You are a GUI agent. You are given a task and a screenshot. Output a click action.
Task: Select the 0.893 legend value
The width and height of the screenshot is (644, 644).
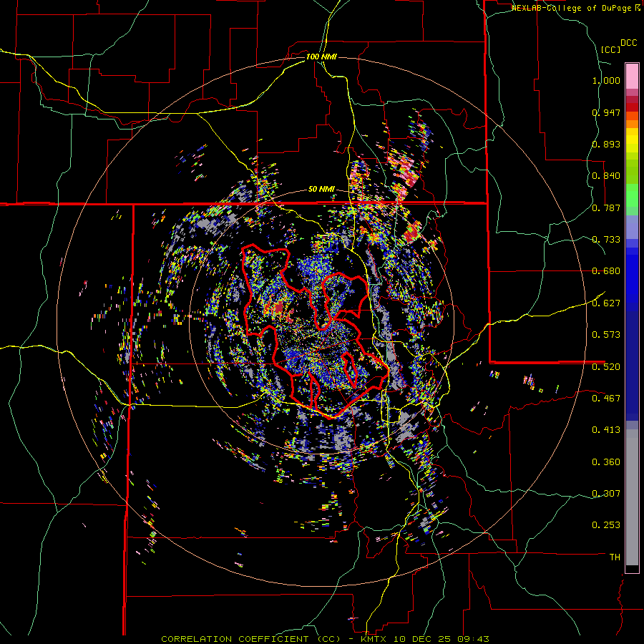point(606,144)
